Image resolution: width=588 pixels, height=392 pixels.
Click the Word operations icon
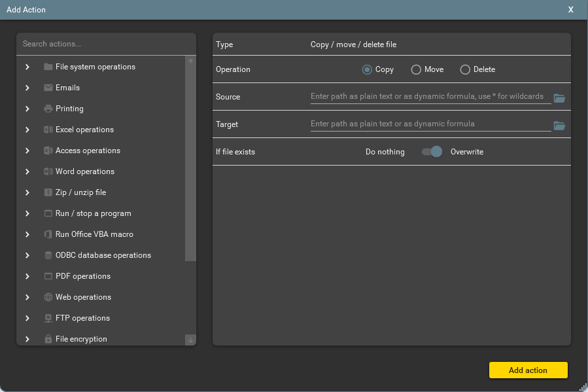click(48, 171)
